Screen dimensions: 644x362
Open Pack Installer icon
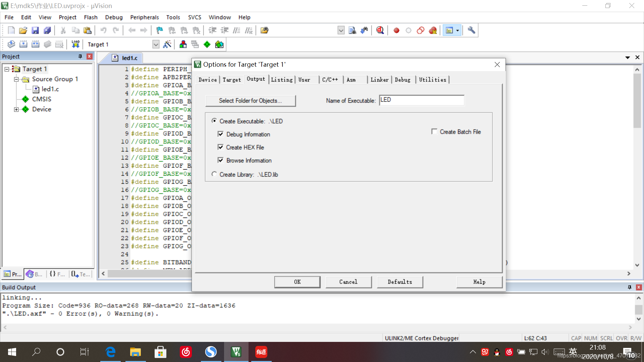click(219, 44)
